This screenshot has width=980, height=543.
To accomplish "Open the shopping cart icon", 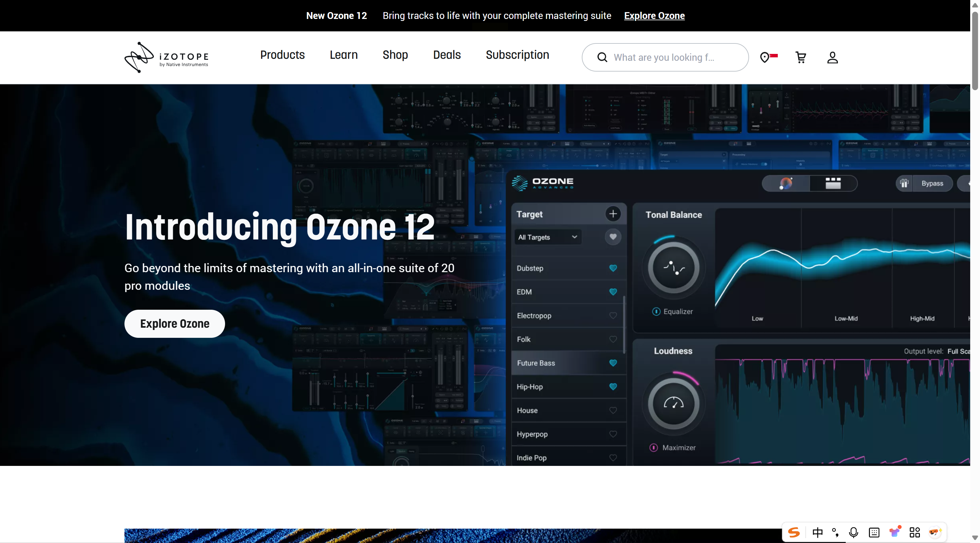I will click(x=801, y=58).
